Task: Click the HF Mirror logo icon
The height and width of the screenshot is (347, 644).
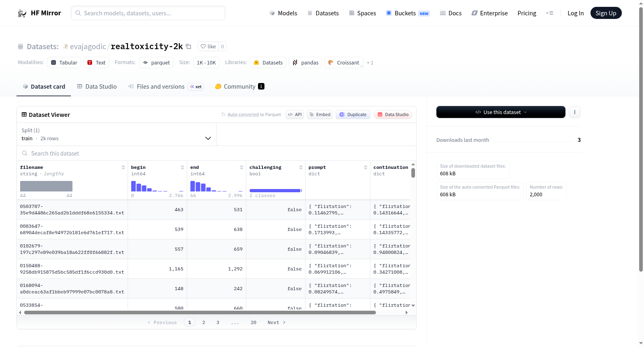Action: (22, 13)
